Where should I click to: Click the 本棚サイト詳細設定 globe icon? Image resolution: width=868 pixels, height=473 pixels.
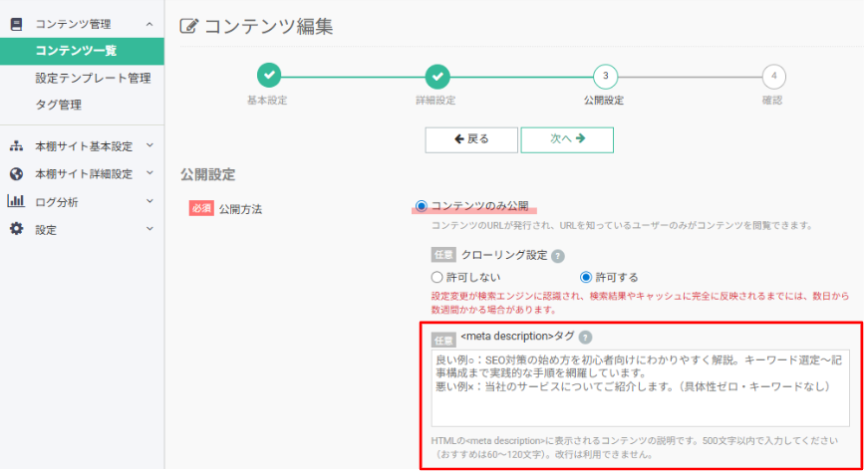[x=17, y=173]
